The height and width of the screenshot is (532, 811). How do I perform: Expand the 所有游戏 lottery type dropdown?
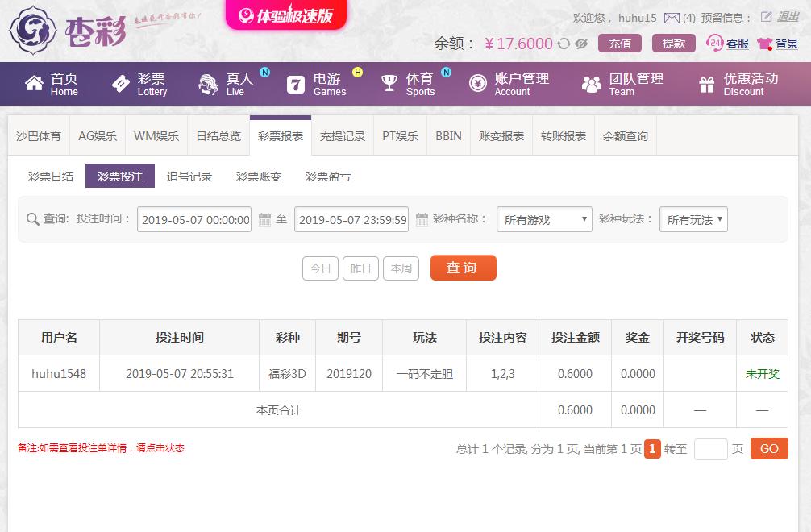544,219
